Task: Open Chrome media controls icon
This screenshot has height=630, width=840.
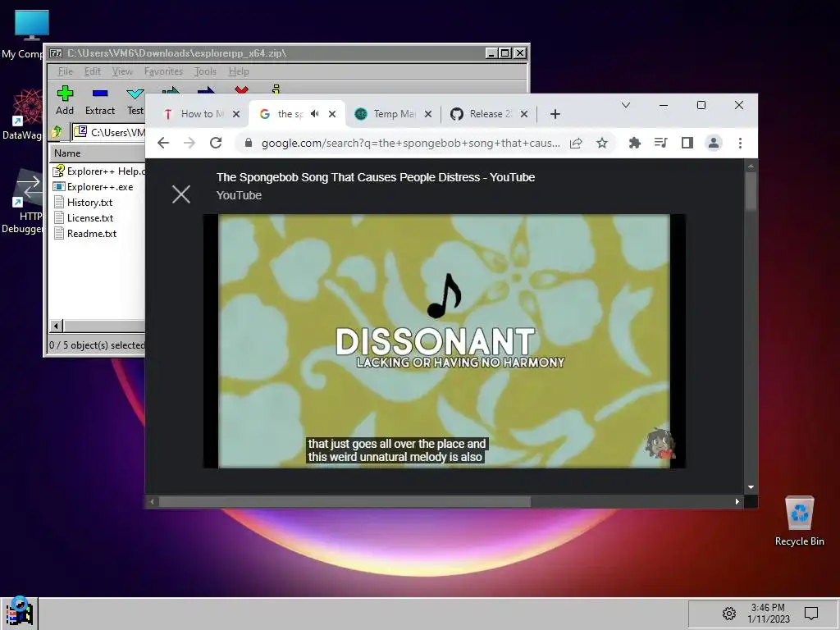Action: (661, 143)
